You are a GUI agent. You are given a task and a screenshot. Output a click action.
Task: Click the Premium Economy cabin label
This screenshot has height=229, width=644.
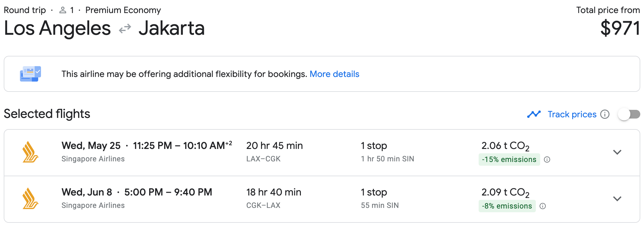(123, 10)
